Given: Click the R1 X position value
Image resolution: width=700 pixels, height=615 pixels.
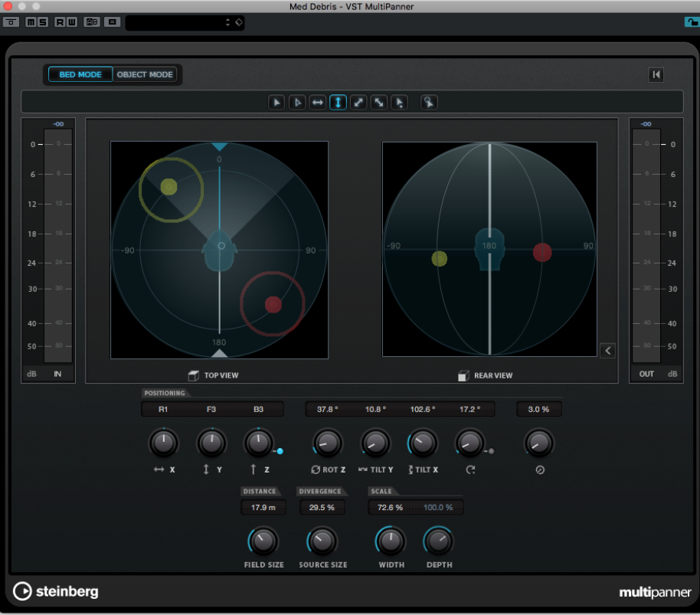Looking at the screenshot, I should (163, 409).
